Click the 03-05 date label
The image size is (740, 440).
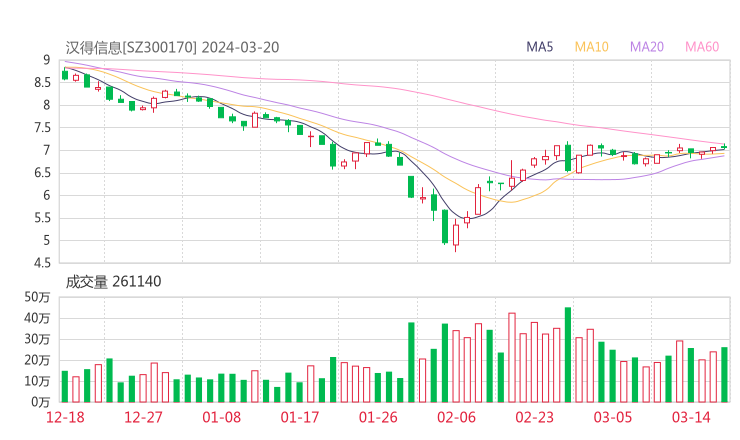(x=613, y=417)
